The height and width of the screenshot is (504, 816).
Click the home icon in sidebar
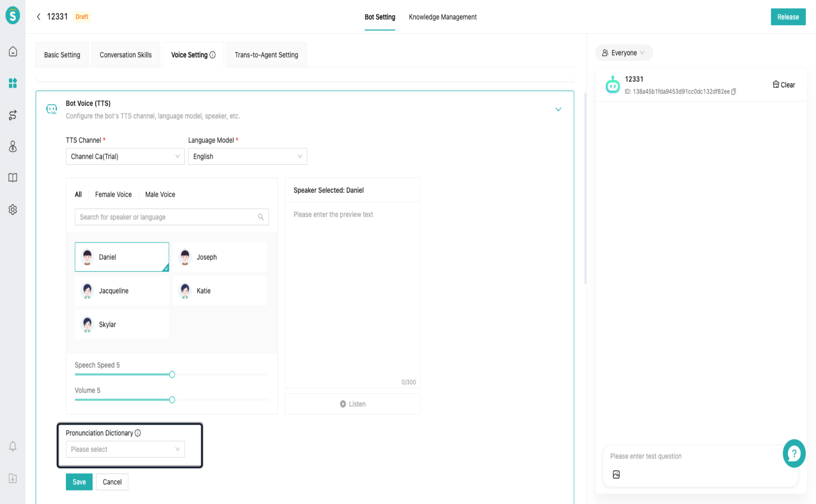point(13,52)
